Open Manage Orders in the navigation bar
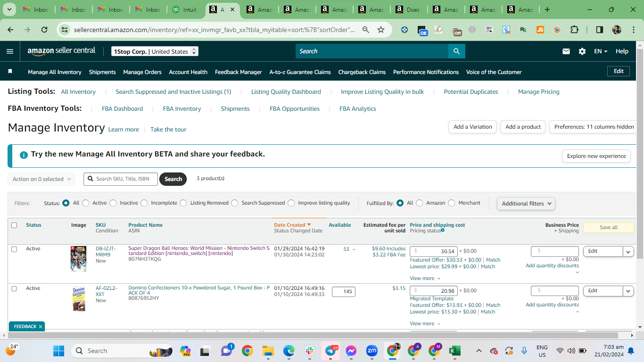 point(142,72)
